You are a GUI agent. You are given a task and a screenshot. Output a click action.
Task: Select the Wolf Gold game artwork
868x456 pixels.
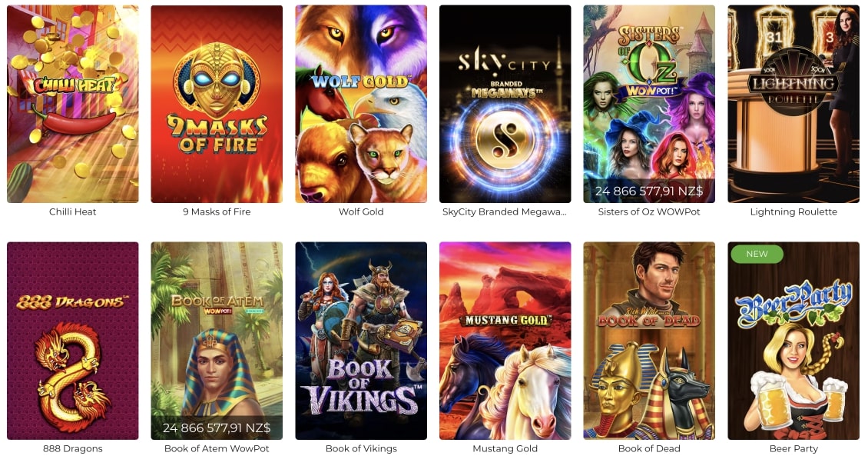[361, 104]
